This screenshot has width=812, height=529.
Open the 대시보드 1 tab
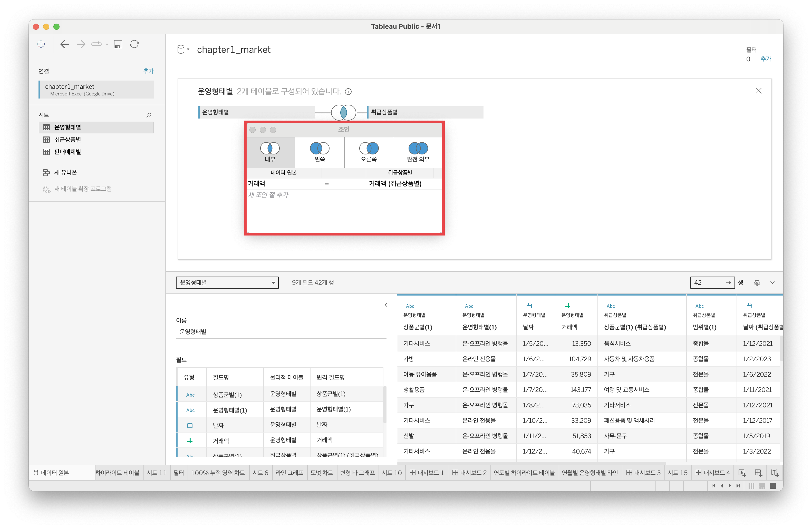[x=427, y=473]
